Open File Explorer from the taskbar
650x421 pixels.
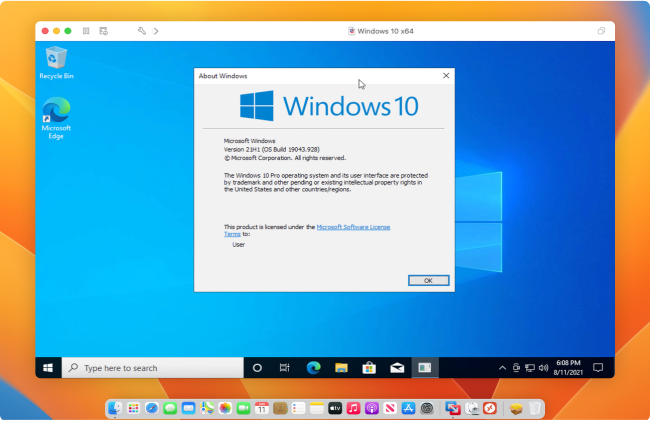pos(341,368)
